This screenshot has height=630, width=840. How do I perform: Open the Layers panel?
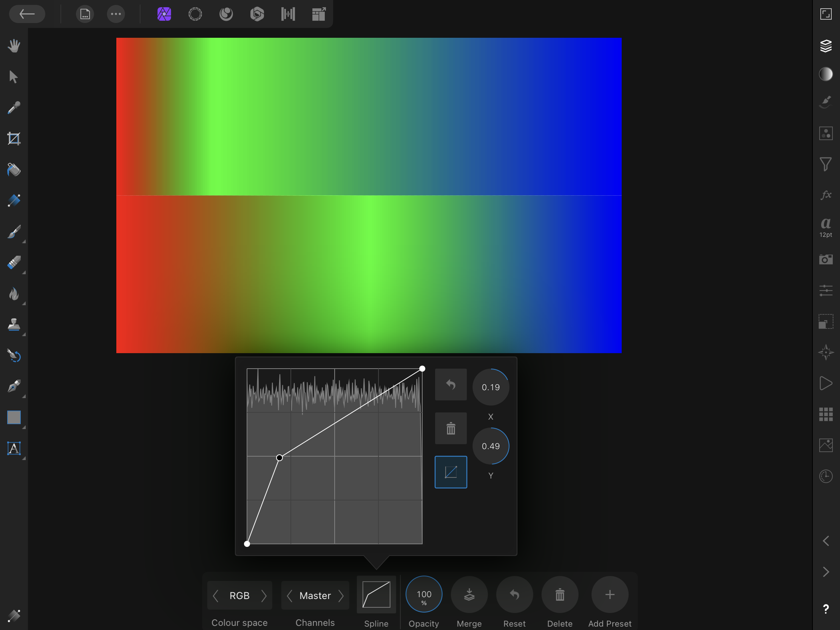coord(826,46)
